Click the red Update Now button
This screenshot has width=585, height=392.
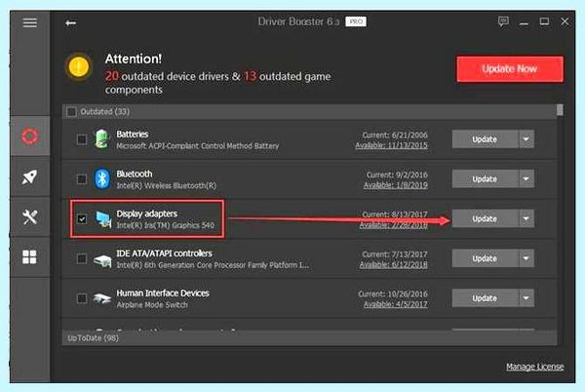510,69
